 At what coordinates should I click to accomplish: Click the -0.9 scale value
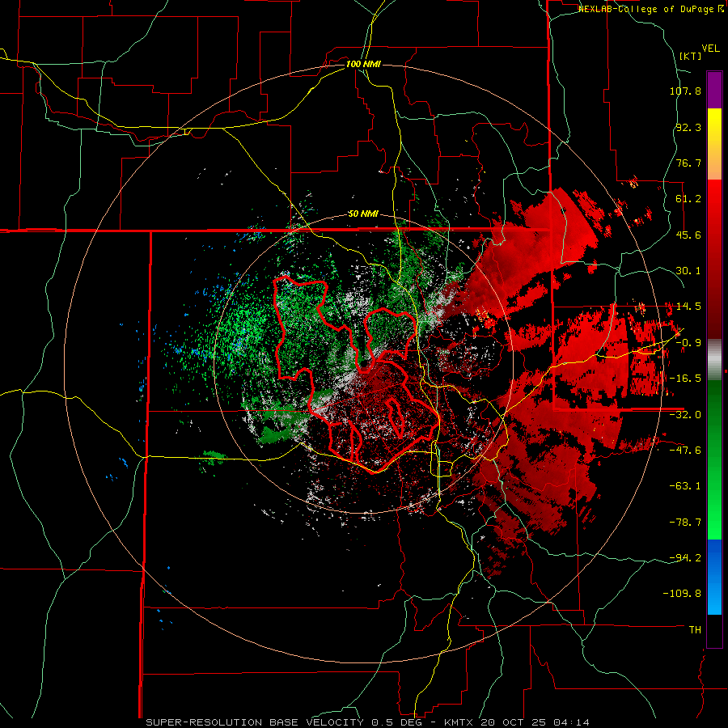coord(688,343)
